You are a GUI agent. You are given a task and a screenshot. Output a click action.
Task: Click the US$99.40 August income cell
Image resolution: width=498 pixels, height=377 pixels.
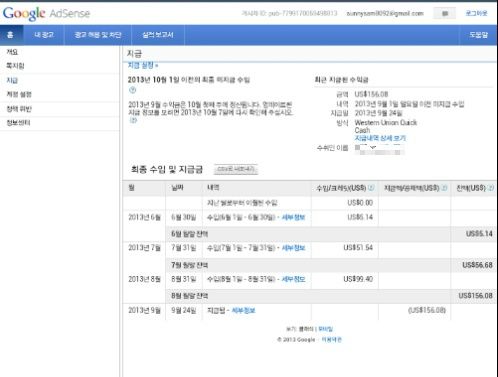click(358, 279)
